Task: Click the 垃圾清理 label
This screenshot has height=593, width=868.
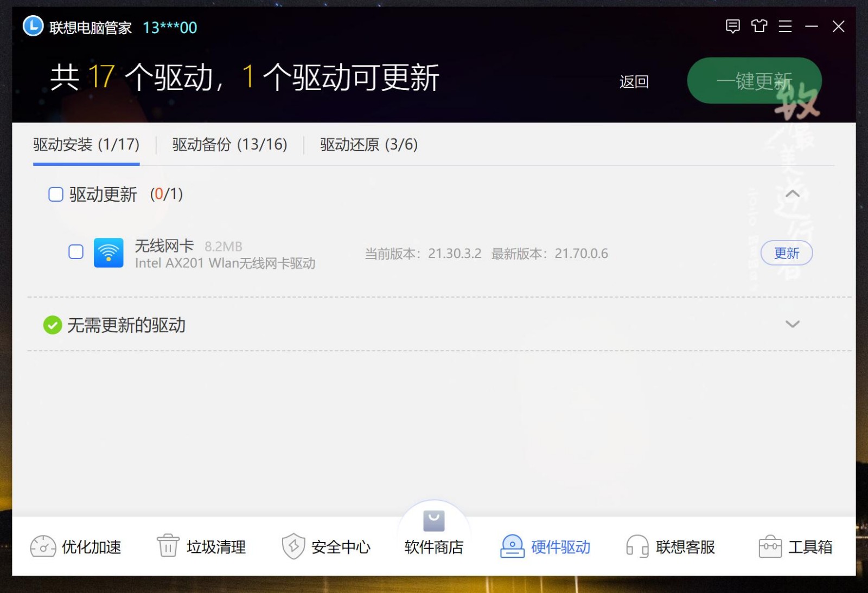Action: coord(216,547)
